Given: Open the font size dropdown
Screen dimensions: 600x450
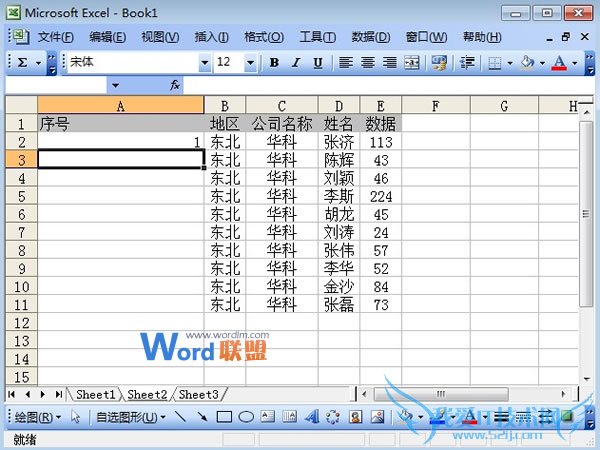Looking at the screenshot, I should pos(250,62).
